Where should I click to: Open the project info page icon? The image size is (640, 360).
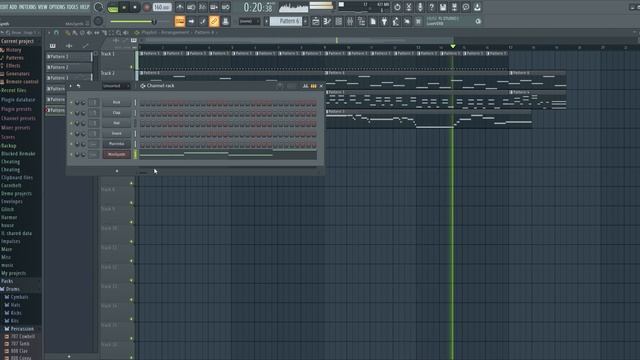[373, 22]
